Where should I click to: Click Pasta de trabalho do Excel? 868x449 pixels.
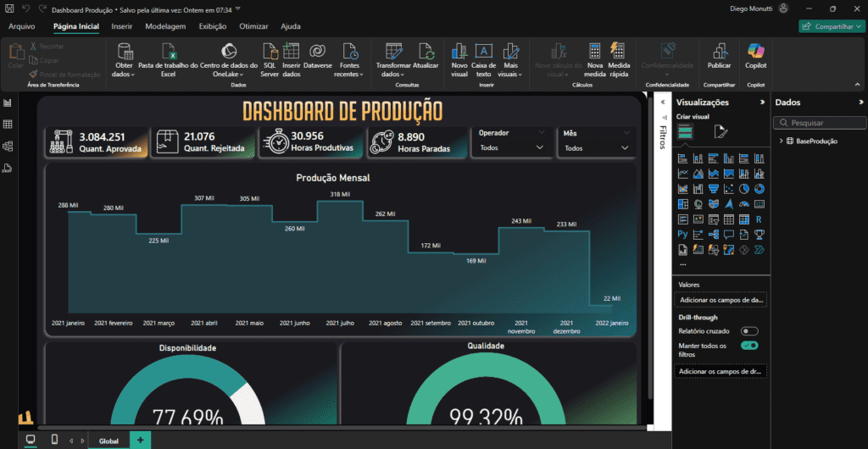click(x=169, y=60)
